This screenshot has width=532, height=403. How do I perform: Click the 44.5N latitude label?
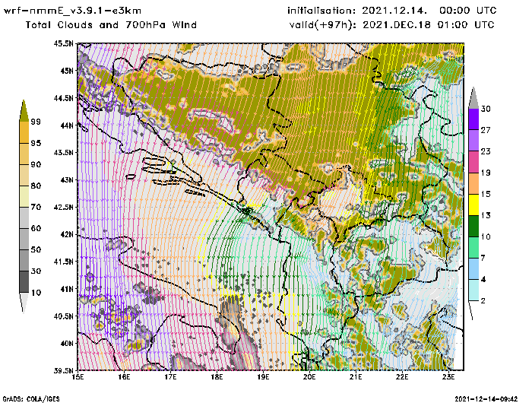[63, 98]
